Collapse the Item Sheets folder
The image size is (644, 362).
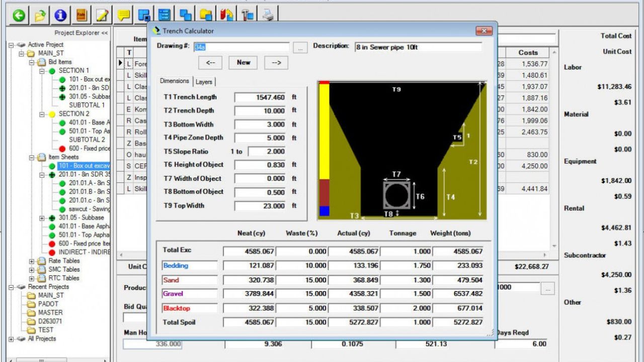coord(32,157)
